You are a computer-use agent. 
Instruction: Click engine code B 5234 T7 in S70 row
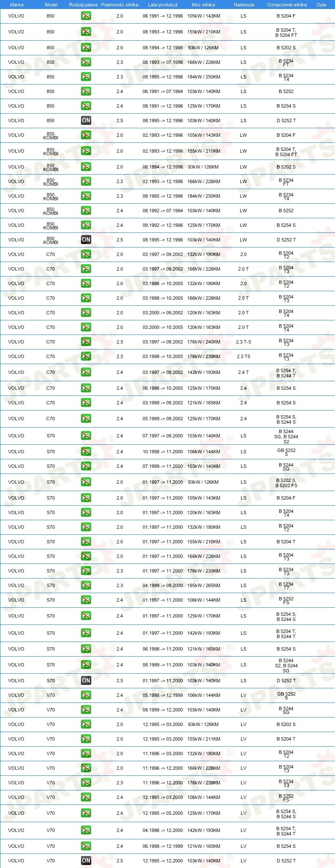[286, 586]
